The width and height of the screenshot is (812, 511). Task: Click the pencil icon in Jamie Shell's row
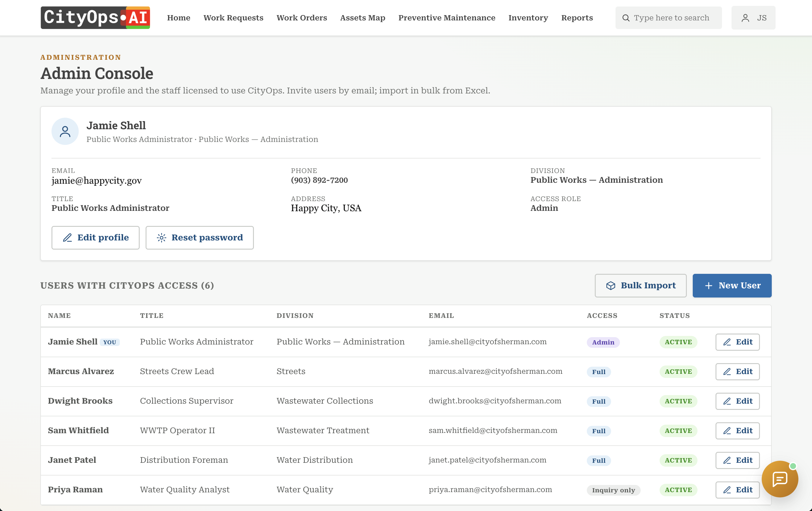(727, 342)
